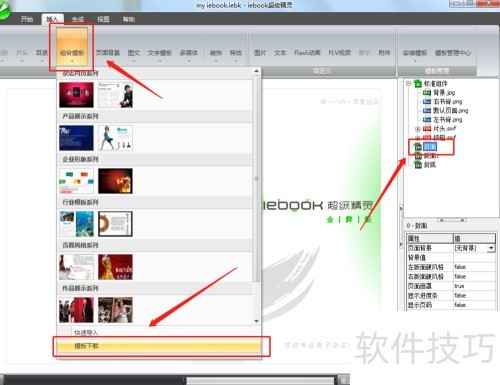
Task: Open the 页面背景 value dropdown arrow
Action: coord(491,248)
